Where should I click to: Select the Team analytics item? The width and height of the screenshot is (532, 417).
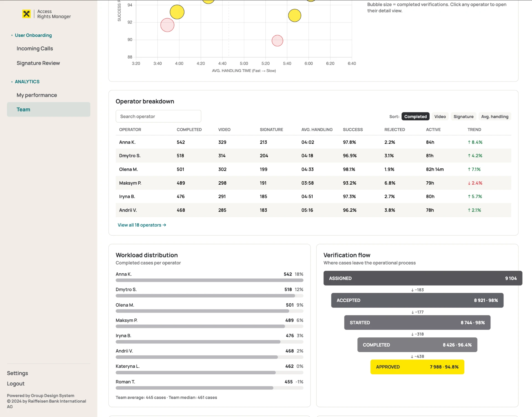[x=48, y=110]
